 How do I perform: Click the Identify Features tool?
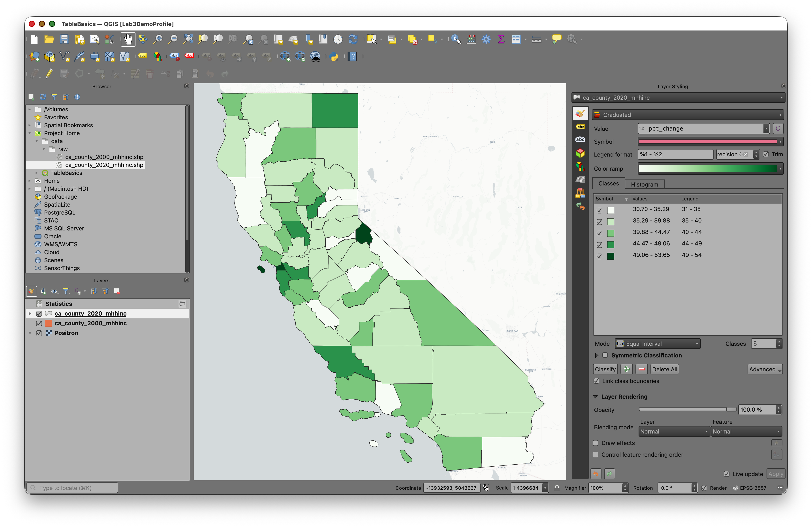click(x=455, y=39)
